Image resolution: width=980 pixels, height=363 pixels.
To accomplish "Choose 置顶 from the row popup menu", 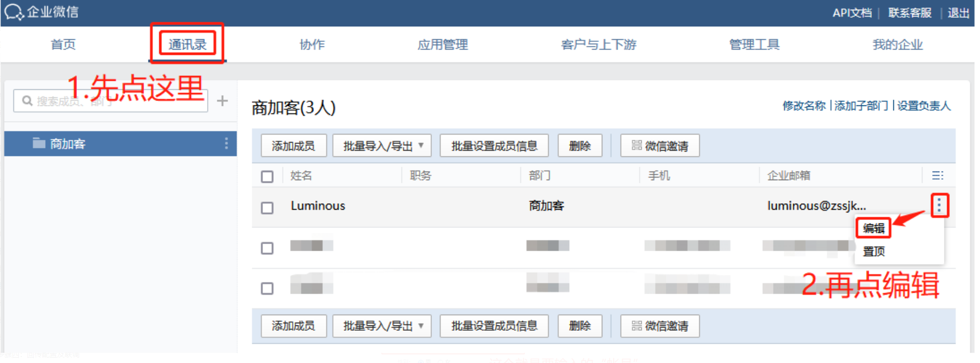I will click(874, 251).
